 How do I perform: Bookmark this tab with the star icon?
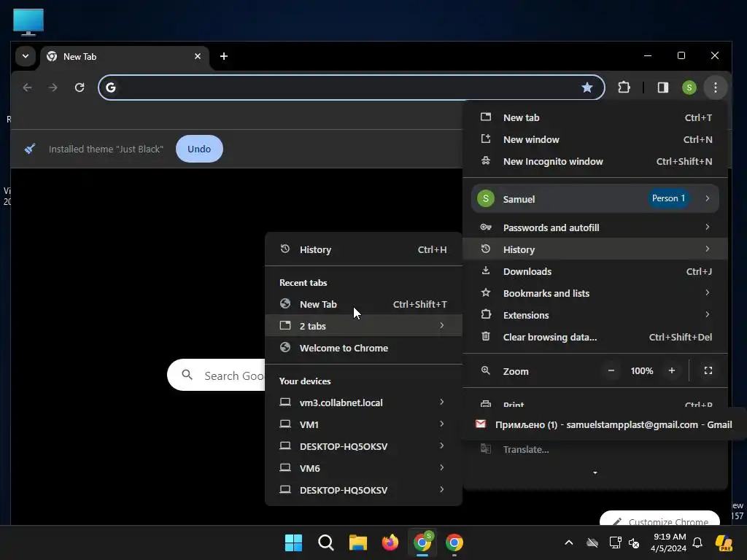587,87
